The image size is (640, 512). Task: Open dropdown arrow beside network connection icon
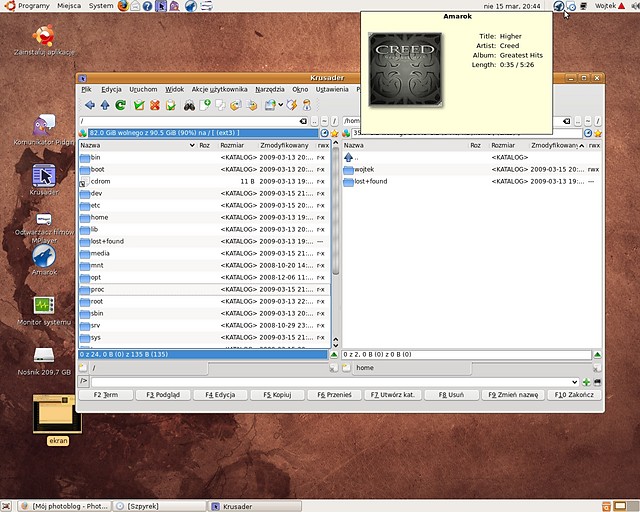(280, 105)
